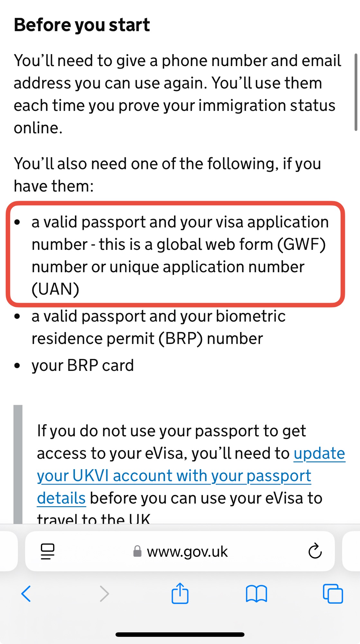The image size is (360, 644).
Task: Go back to the previous page
Action: pyautogui.click(x=26, y=593)
